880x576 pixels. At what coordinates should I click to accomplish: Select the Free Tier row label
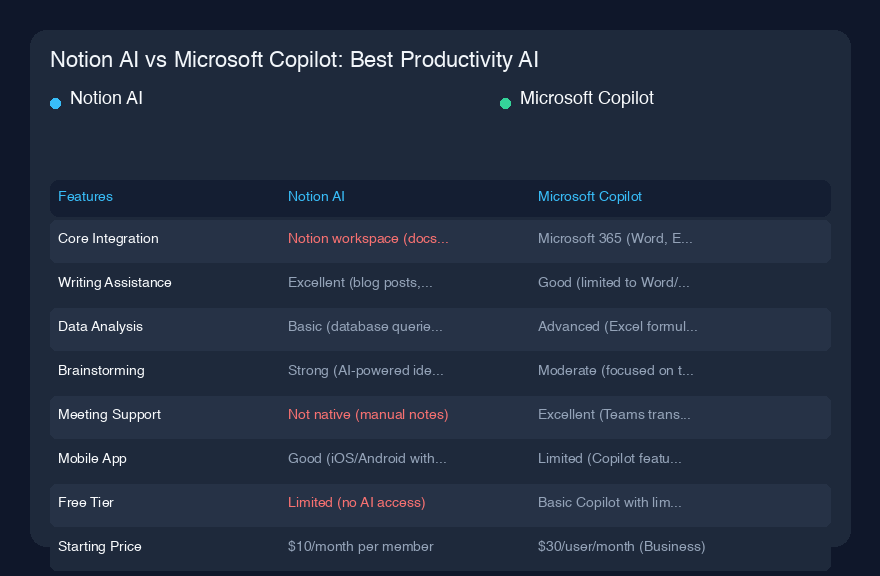(86, 502)
